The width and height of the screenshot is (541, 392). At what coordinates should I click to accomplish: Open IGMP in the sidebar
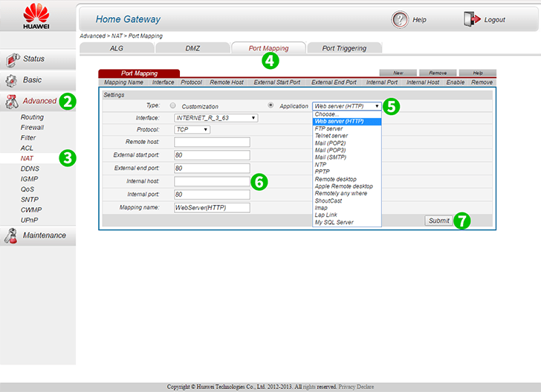(29, 179)
